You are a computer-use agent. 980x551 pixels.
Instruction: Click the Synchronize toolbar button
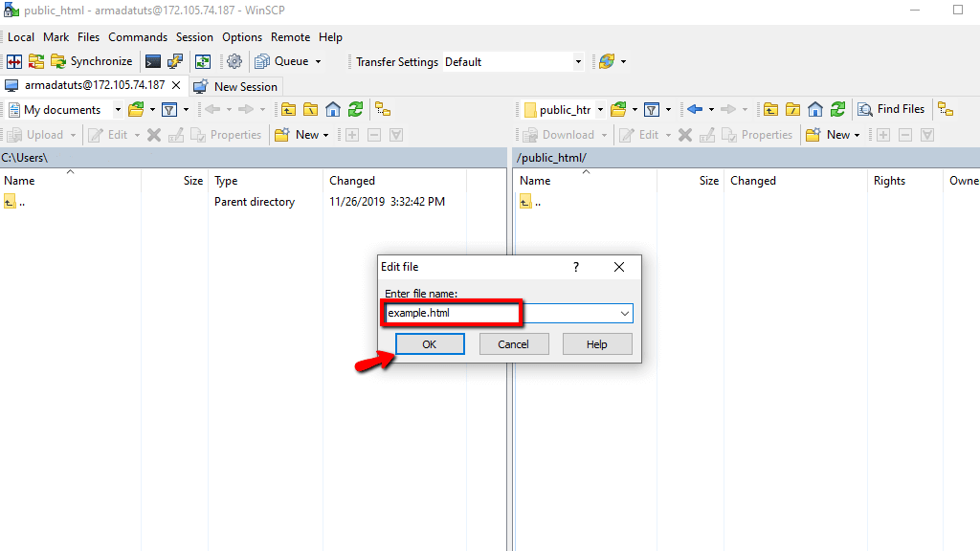pos(92,61)
